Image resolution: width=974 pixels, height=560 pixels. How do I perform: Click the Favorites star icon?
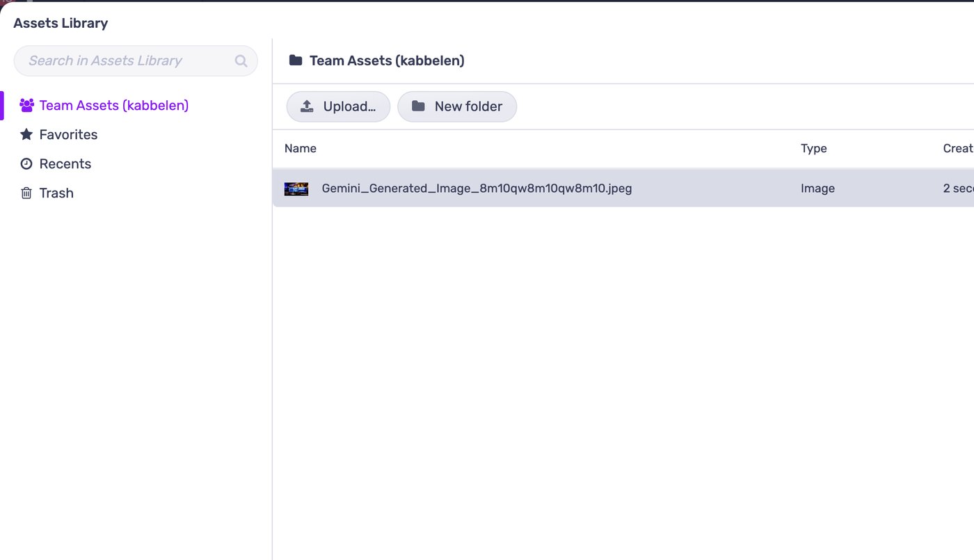tap(26, 134)
